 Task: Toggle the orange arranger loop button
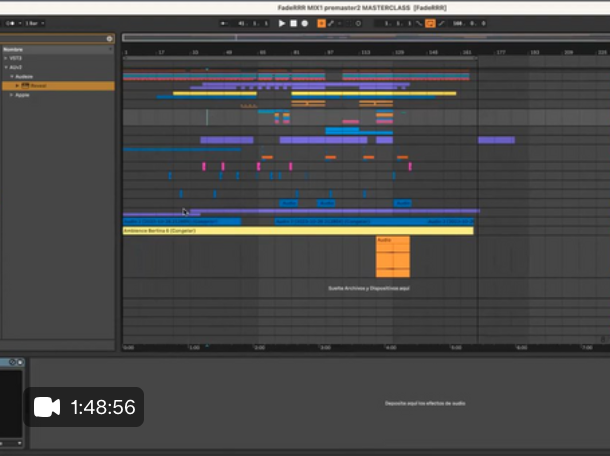[x=430, y=23]
